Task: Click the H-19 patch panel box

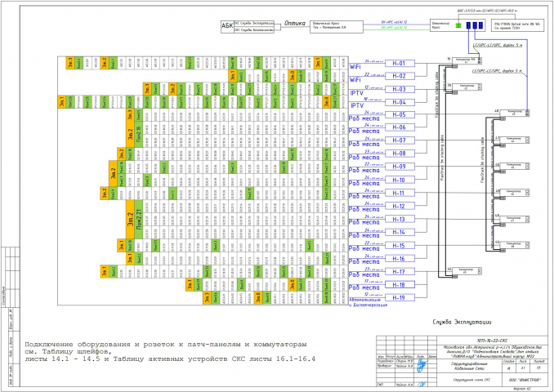Action: point(400,298)
